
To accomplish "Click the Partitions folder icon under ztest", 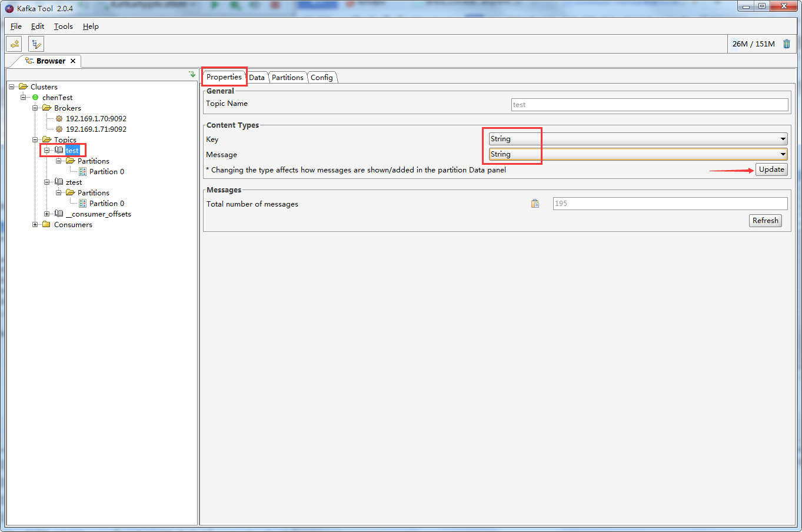I will tap(71, 192).
